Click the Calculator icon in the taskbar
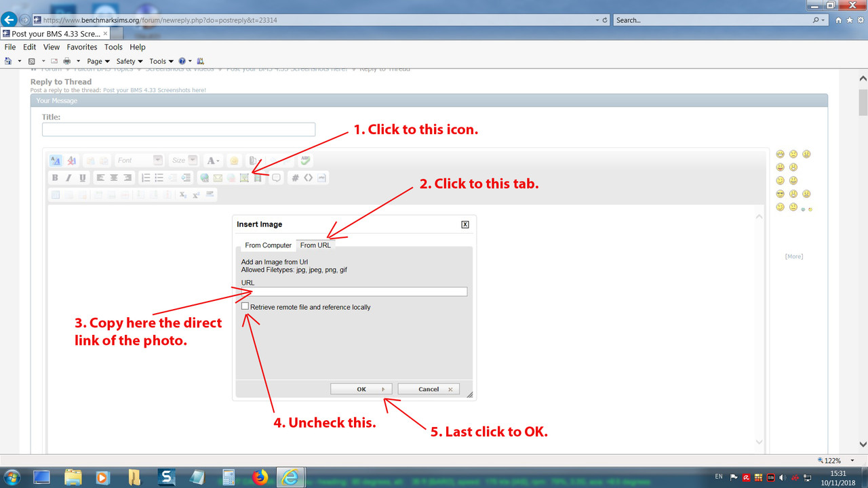Viewport: 868px width, 488px height. [x=229, y=476]
